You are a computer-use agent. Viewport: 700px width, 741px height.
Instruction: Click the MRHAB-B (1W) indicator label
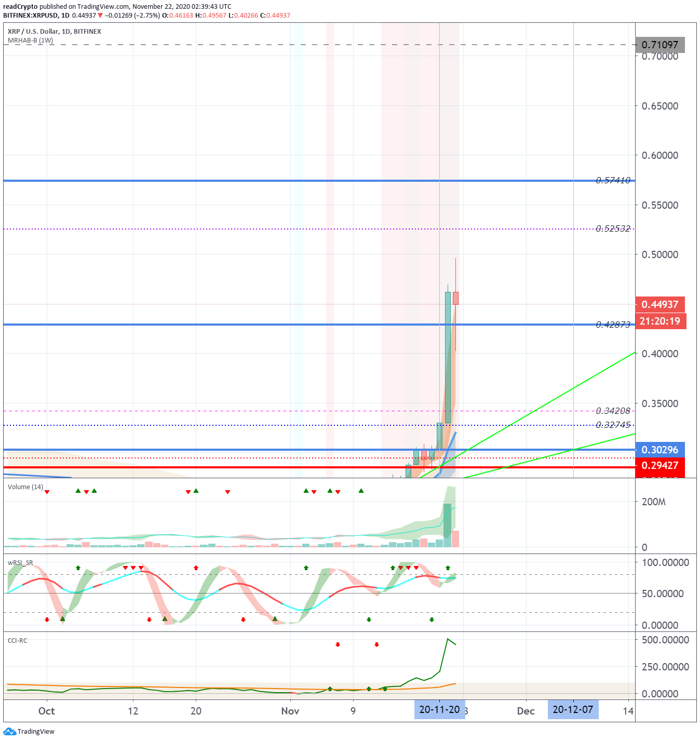coord(30,40)
